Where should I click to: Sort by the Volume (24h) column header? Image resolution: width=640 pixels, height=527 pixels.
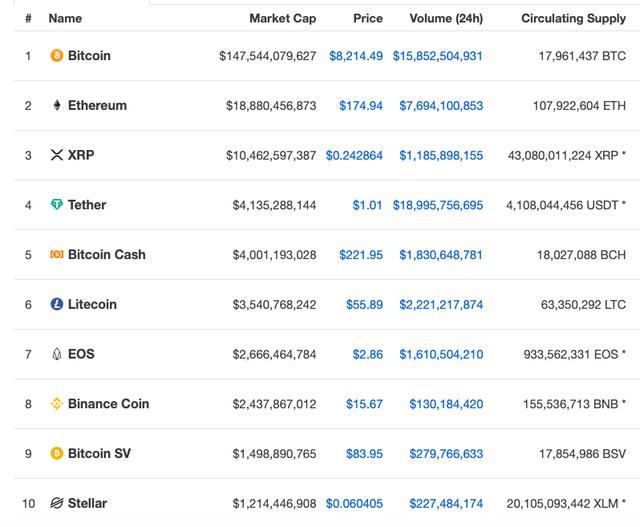tap(445, 18)
